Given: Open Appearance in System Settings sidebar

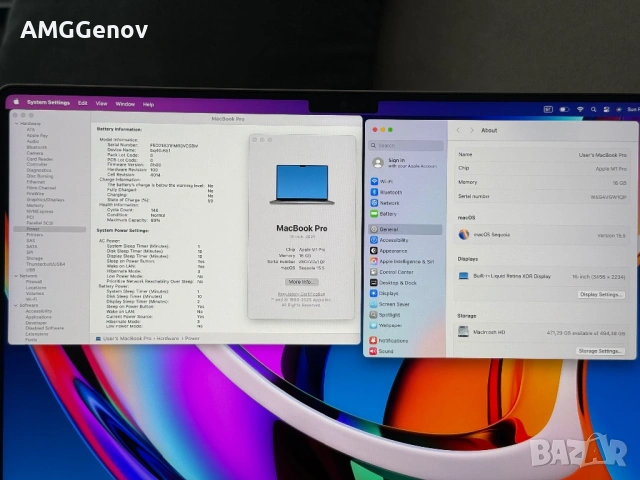Looking at the screenshot, I should pos(405,251).
